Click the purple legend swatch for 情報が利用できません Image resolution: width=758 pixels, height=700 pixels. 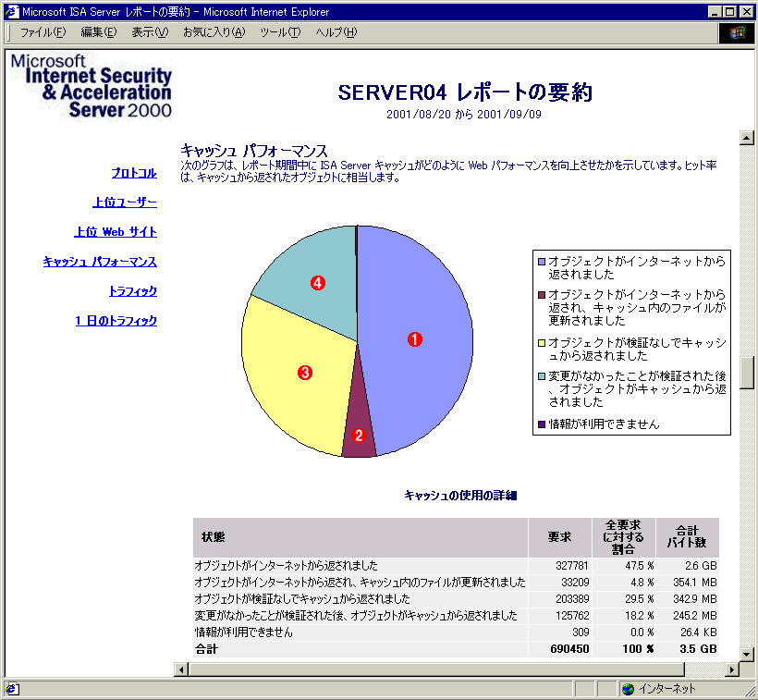[x=542, y=424]
